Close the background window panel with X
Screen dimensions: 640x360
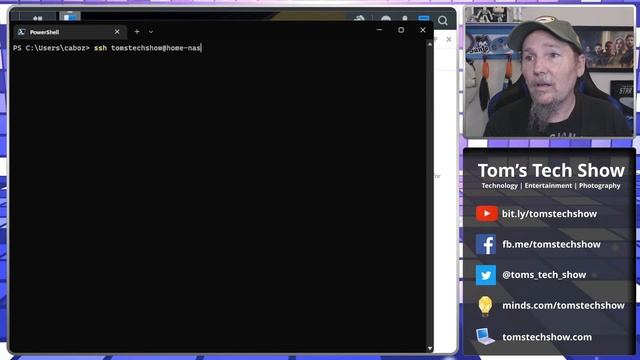(x=449, y=39)
